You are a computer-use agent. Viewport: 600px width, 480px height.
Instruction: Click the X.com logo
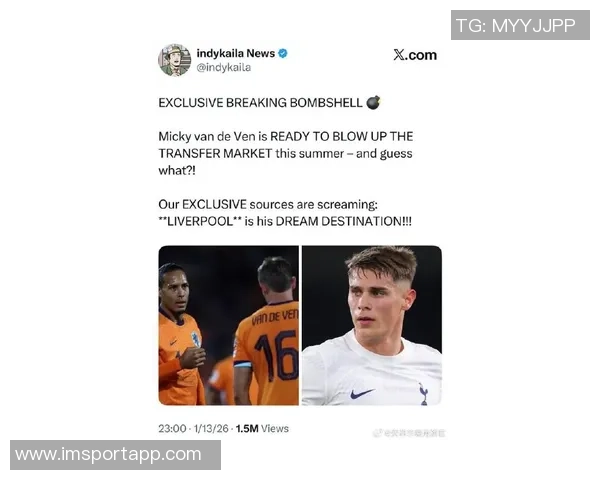click(415, 55)
